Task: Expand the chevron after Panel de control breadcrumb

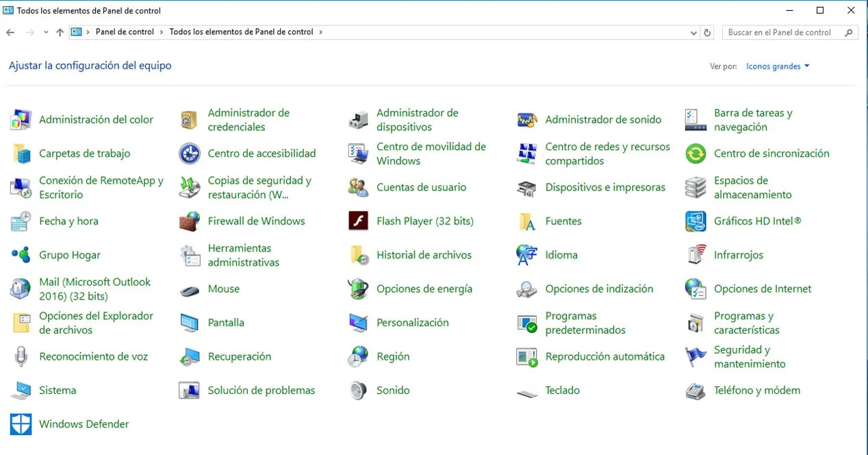Action: pyautogui.click(x=162, y=32)
